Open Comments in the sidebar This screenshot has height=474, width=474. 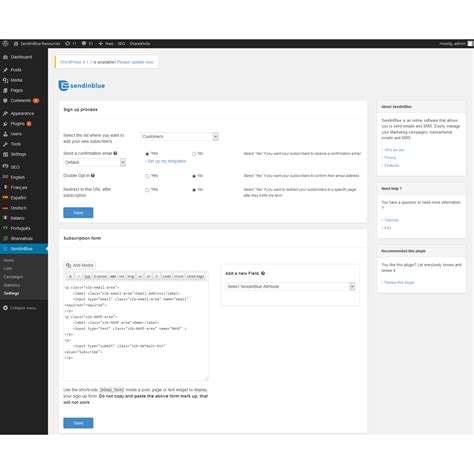pos(21,101)
